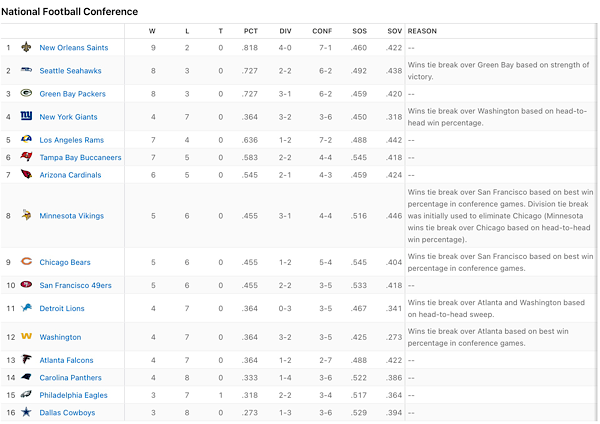Screen dimensions: 600x424
Task: Open the Washington team link
Action: pyautogui.click(x=60, y=337)
